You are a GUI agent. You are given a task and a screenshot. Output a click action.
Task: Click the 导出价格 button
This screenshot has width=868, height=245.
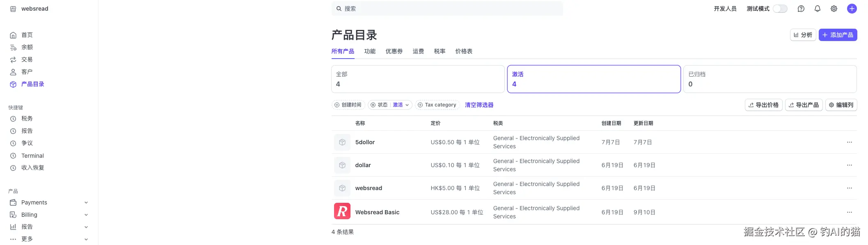tap(763, 105)
